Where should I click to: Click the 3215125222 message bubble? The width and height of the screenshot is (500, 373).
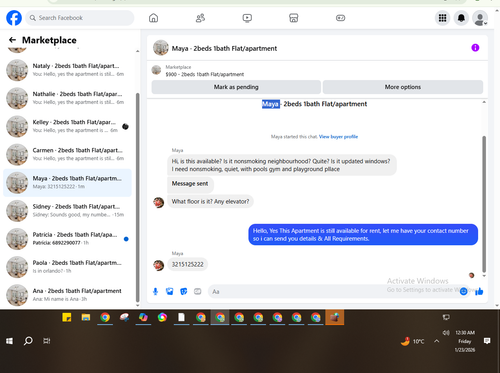pos(187,264)
